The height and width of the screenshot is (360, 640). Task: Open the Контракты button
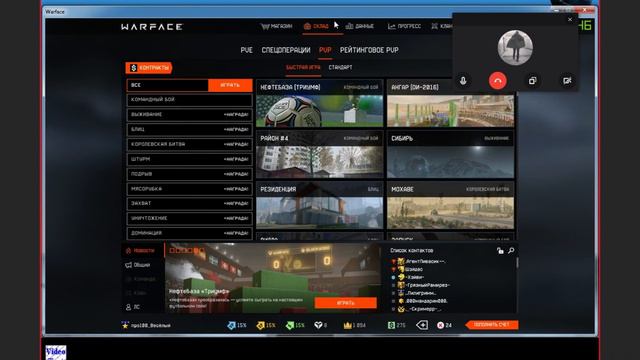point(149,68)
